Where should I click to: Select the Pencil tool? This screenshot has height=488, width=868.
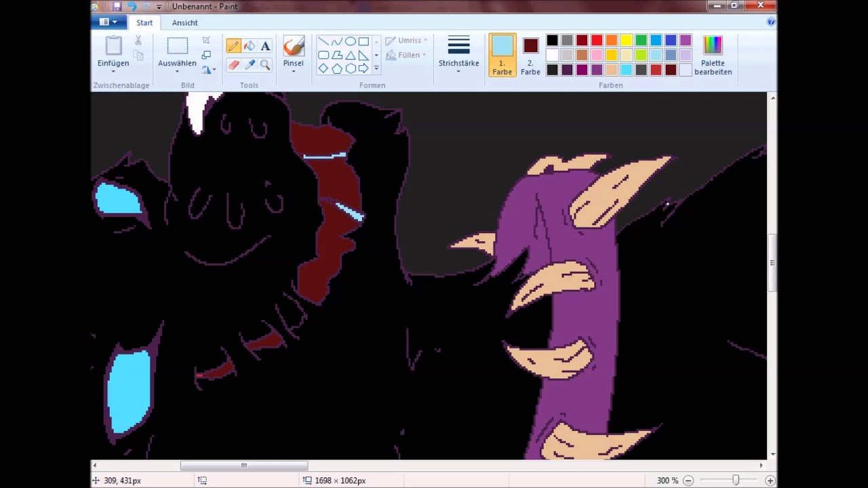pyautogui.click(x=233, y=46)
